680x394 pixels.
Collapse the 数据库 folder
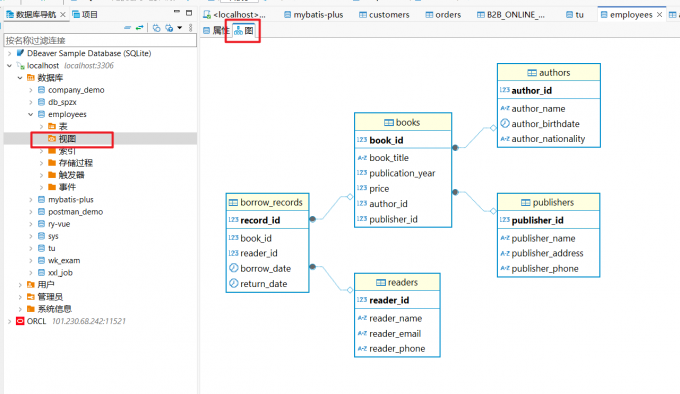click(20, 78)
